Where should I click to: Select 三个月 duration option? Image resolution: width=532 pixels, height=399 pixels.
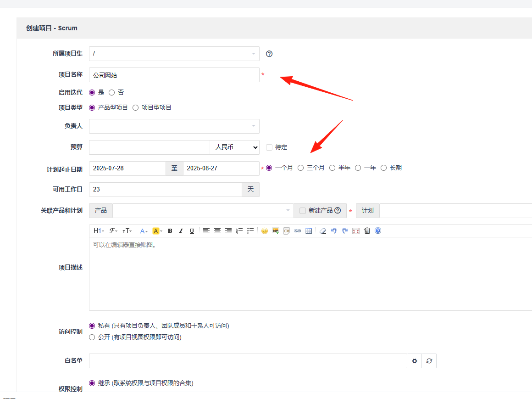(300, 168)
